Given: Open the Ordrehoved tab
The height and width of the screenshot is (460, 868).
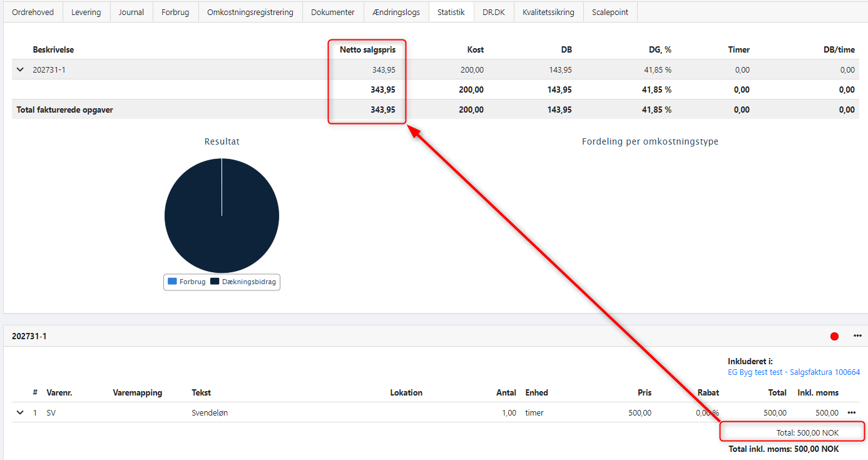Looking at the screenshot, I should click(x=33, y=12).
